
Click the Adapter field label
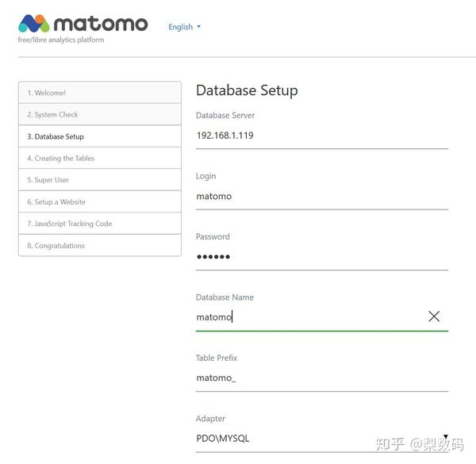tap(210, 419)
